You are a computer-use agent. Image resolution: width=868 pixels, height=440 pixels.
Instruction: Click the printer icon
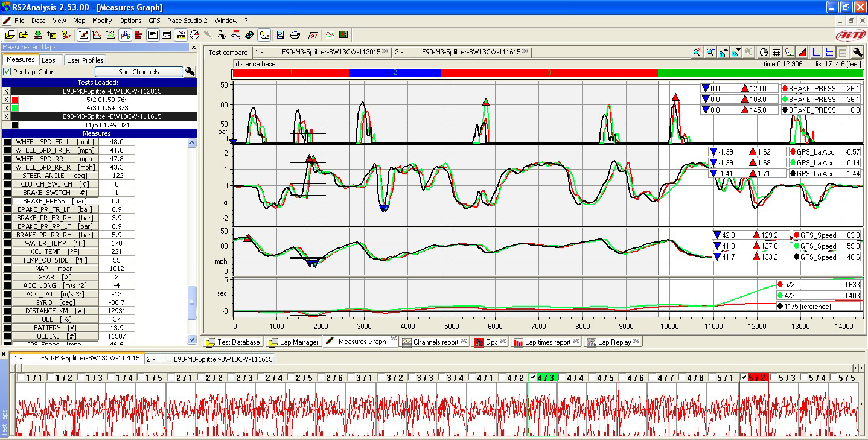tap(295, 34)
